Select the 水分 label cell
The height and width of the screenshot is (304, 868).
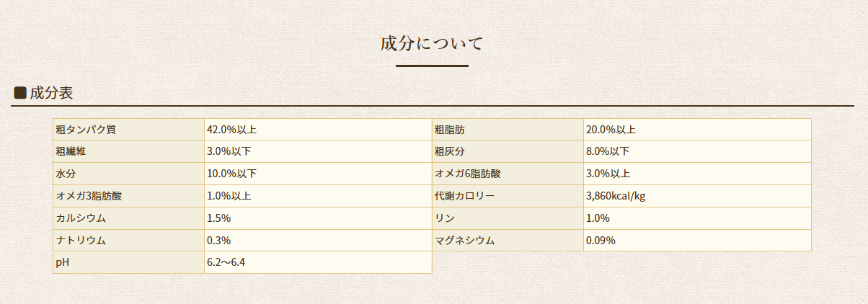pos(129,174)
